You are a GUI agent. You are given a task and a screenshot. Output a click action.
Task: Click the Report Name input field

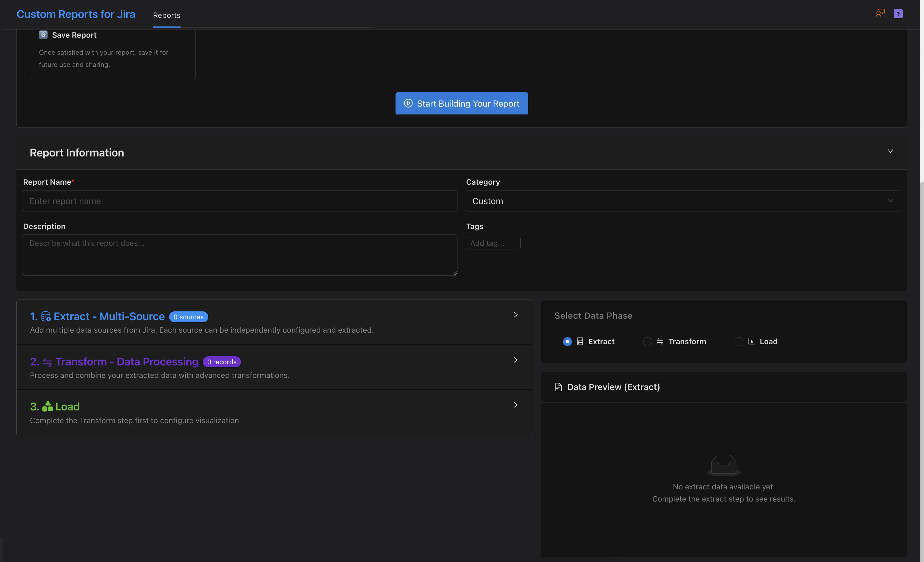click(240, 201)
